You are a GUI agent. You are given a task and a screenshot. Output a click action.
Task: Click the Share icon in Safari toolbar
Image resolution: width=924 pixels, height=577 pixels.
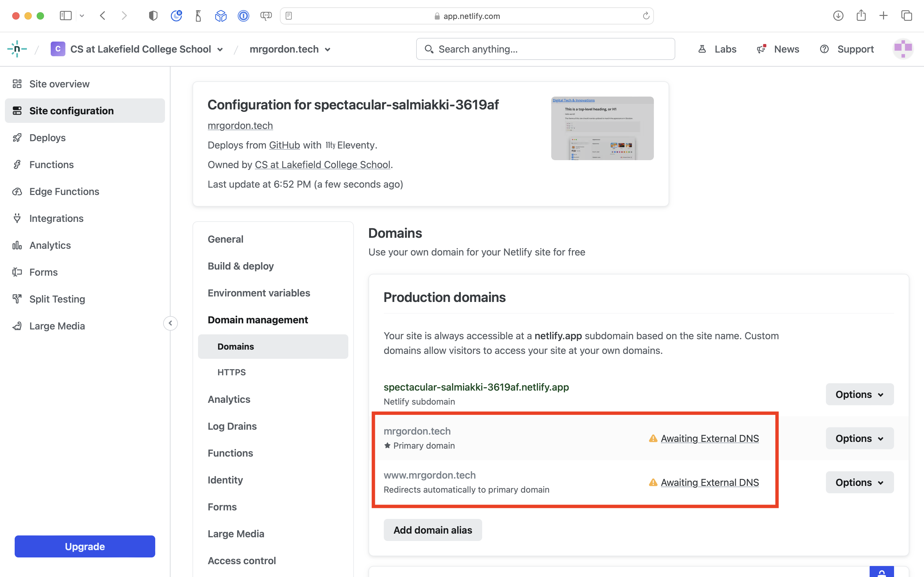[861, 15]
